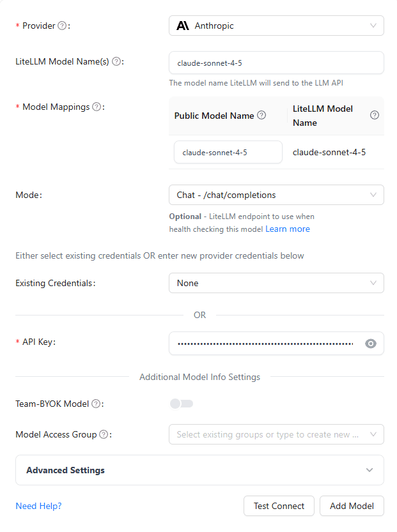Open the Provider dropdown
Image resolution: width=397 pixels, height=532 pixels.
click(276, 25)
